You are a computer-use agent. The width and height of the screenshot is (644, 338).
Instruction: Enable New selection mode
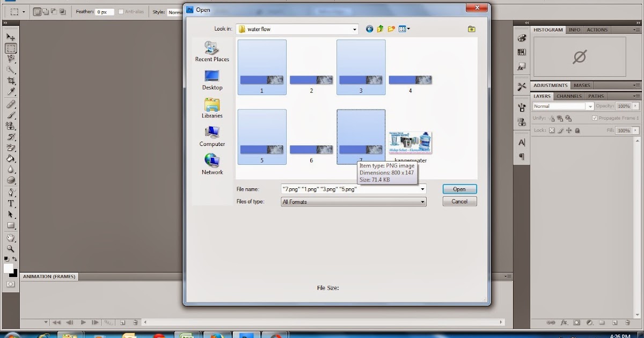click(38, 11)
